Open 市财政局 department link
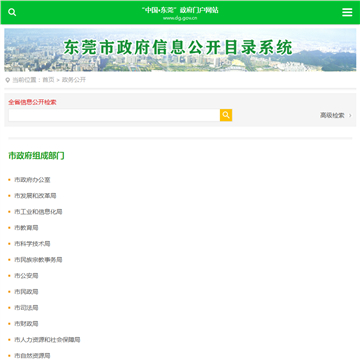This screenshot has width=360, height=360. click(x=26, y=324)
